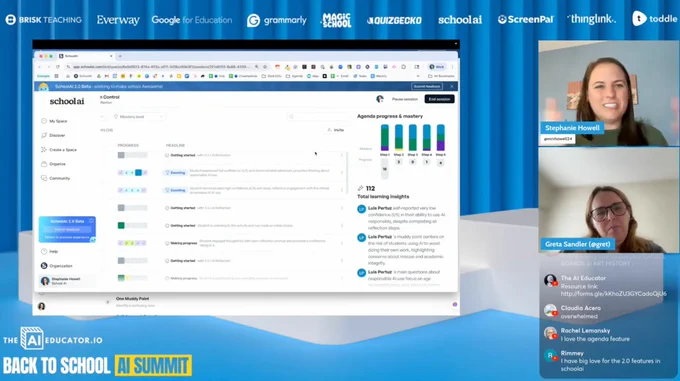Viewport: 680px width, 381px height.
Task: Click the blue-highlighted progress step of the first Excelling row
Action: point(138,173)
